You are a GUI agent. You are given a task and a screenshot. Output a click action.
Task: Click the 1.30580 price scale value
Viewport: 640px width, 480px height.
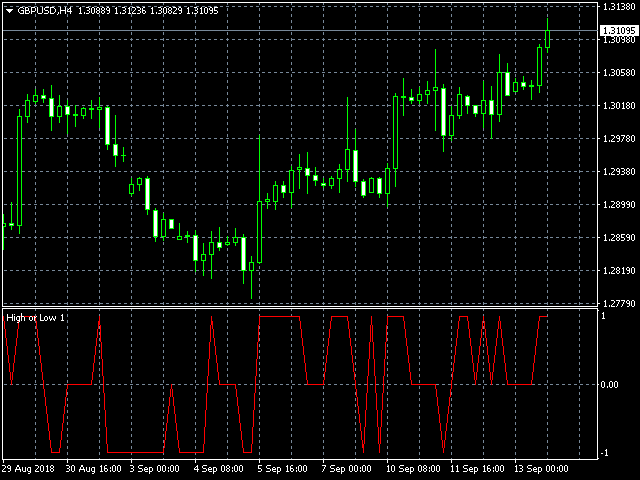tap(619, 73)
